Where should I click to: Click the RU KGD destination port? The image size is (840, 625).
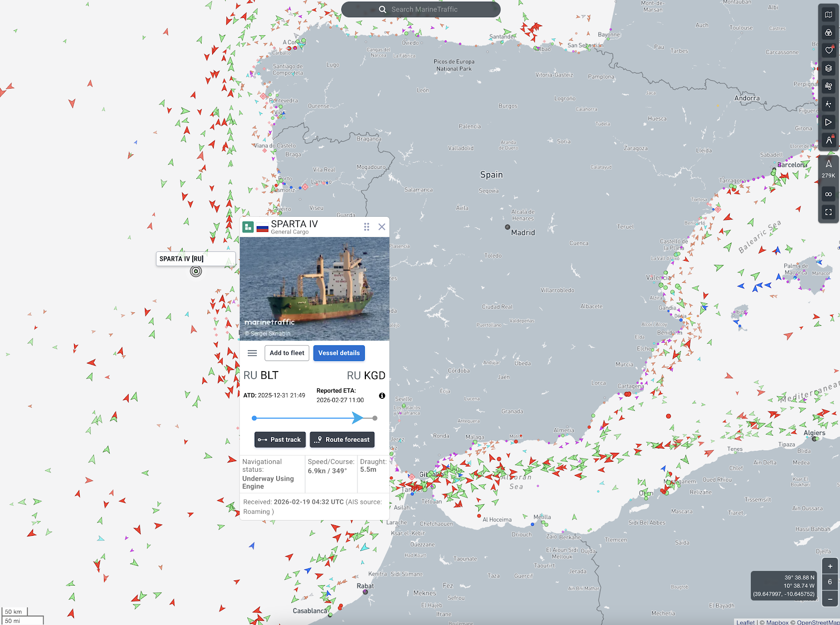tap(366, 376)
